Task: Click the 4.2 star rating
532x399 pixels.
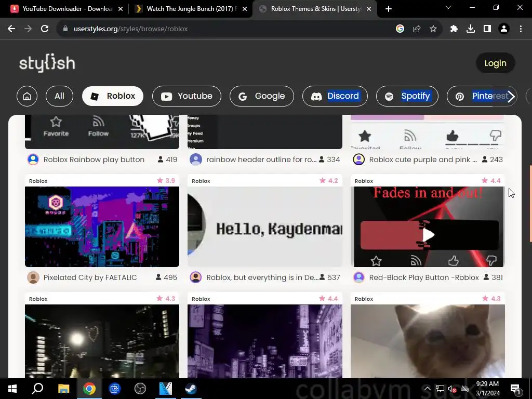Action: pos(329,180)
